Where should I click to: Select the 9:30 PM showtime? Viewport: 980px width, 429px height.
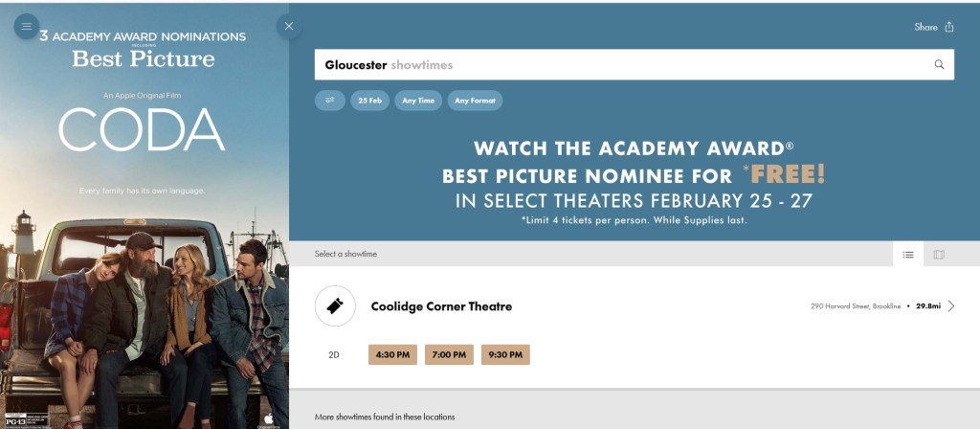point(505,354)
